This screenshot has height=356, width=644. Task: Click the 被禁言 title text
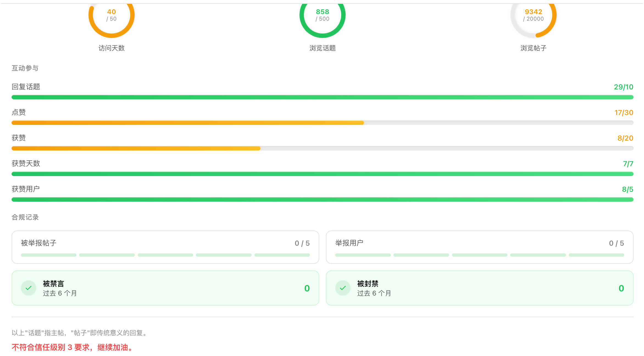click(x=54, y=284)
